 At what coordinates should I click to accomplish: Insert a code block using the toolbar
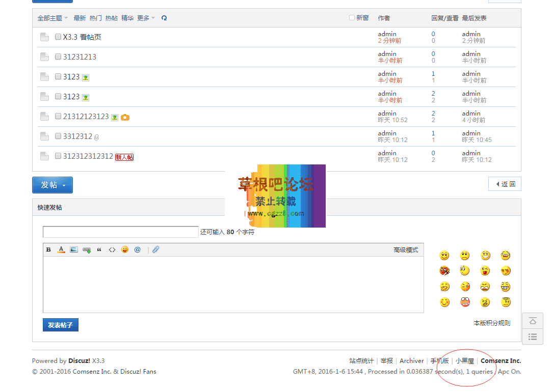[x=112, y=249]
